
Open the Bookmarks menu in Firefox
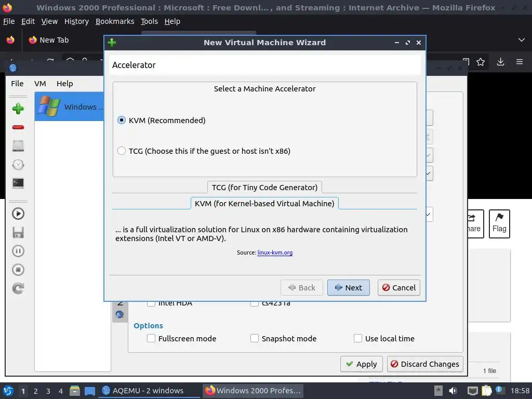point(115,21)
